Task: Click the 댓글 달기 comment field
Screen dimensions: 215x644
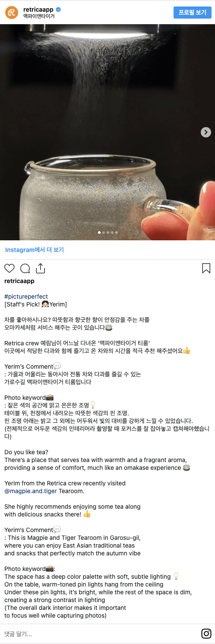Action: click(x=99, y=634)
